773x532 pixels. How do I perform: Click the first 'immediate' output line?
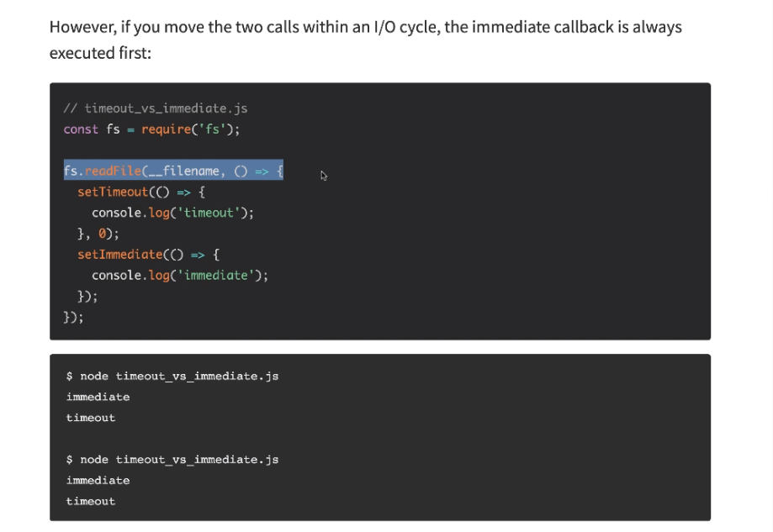98,397
